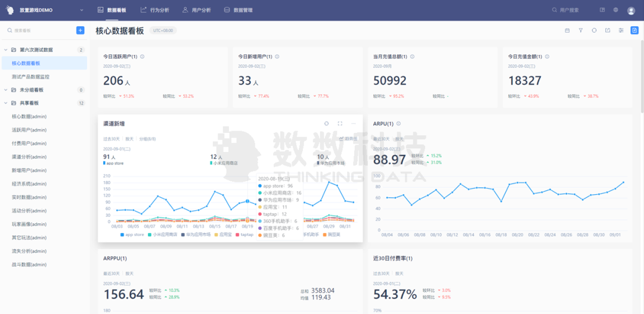This screenshot has width=644, height=314.
Task: Open dashboard settings sliders icon
Action: pyautogui.click(x=621, y=30)
